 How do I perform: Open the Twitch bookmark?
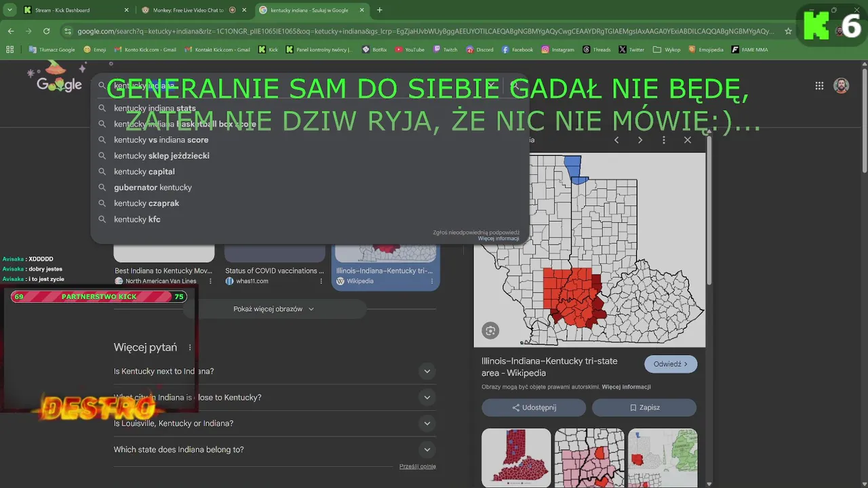(x=446, y=49)
